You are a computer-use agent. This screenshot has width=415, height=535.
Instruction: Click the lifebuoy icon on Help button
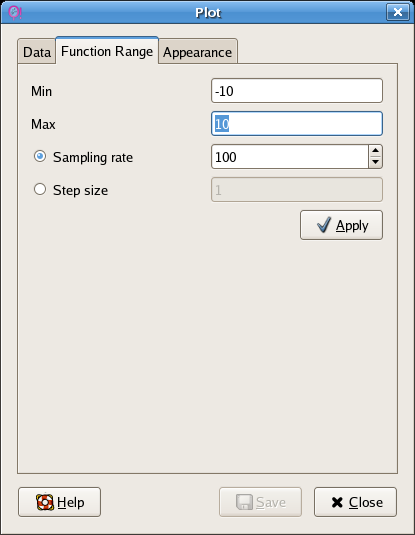click(45, 502)
